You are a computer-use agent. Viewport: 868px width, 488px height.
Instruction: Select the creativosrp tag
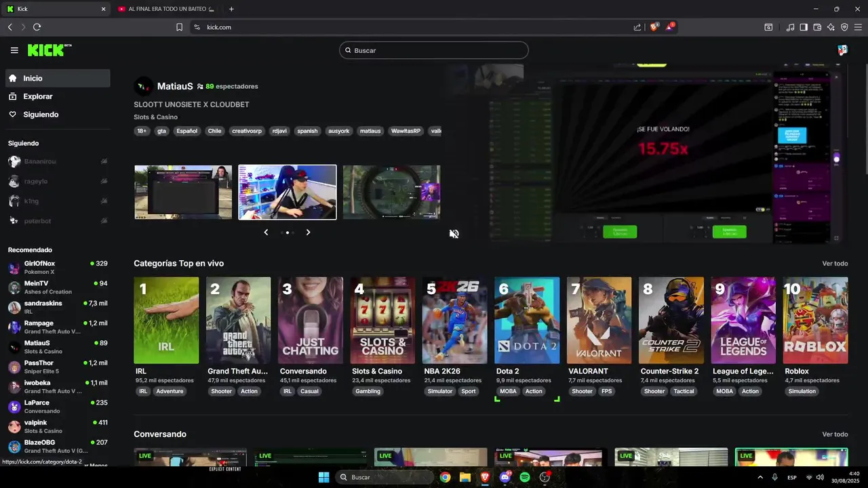click(246, 131)
